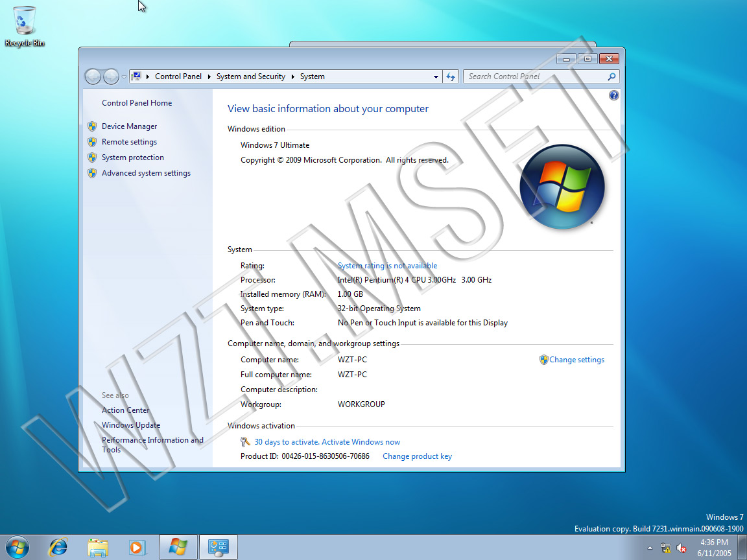The width and height of the screenshot is (747, 560).
Task: Go to System and Security breadcrumb
Action: tap(250, 76)
